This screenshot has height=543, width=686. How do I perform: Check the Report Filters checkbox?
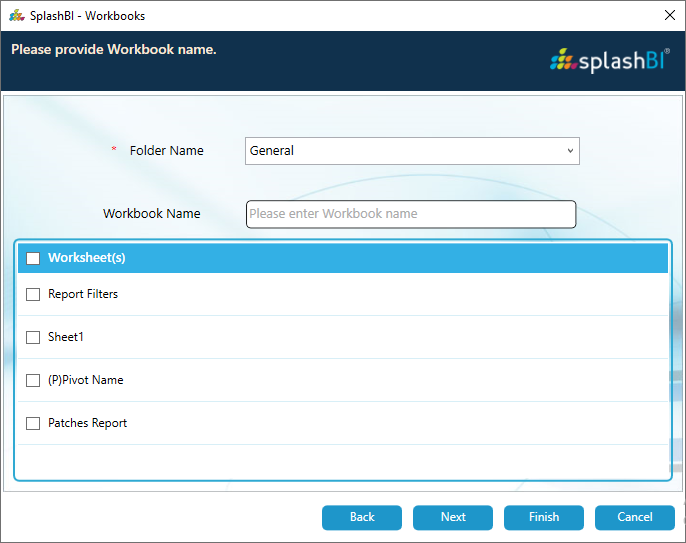tap(33, 295)
